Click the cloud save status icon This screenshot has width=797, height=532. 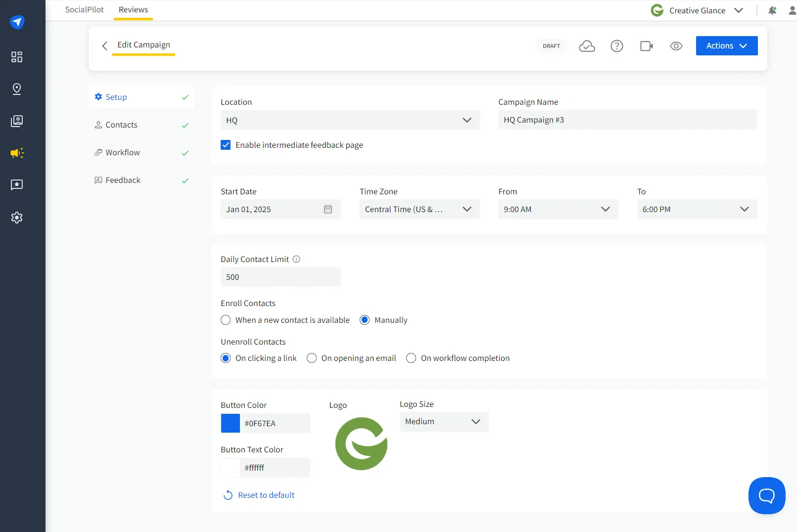[587, 45]
